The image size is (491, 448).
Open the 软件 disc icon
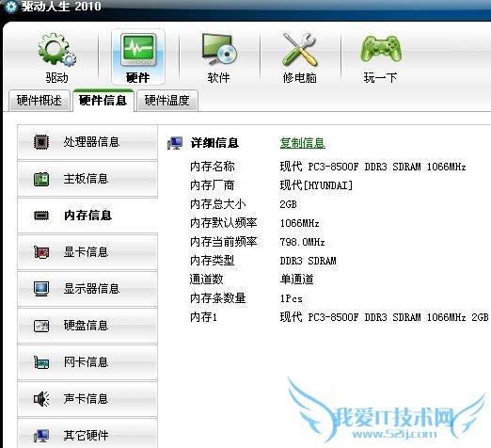coord(219,49)
